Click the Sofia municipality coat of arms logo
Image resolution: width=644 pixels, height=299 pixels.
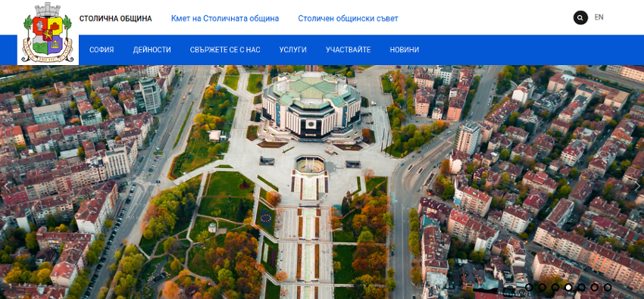(48, 33)
